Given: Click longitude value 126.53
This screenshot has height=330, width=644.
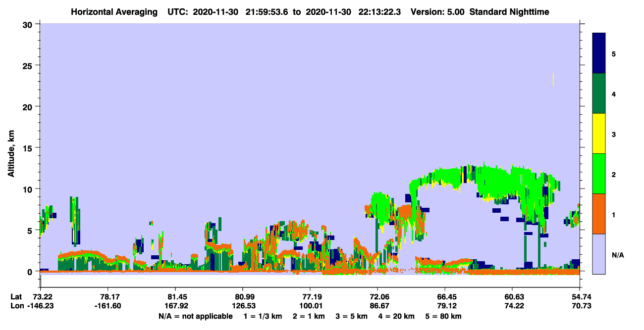Looking at the screenshot, I should point(243,306).
